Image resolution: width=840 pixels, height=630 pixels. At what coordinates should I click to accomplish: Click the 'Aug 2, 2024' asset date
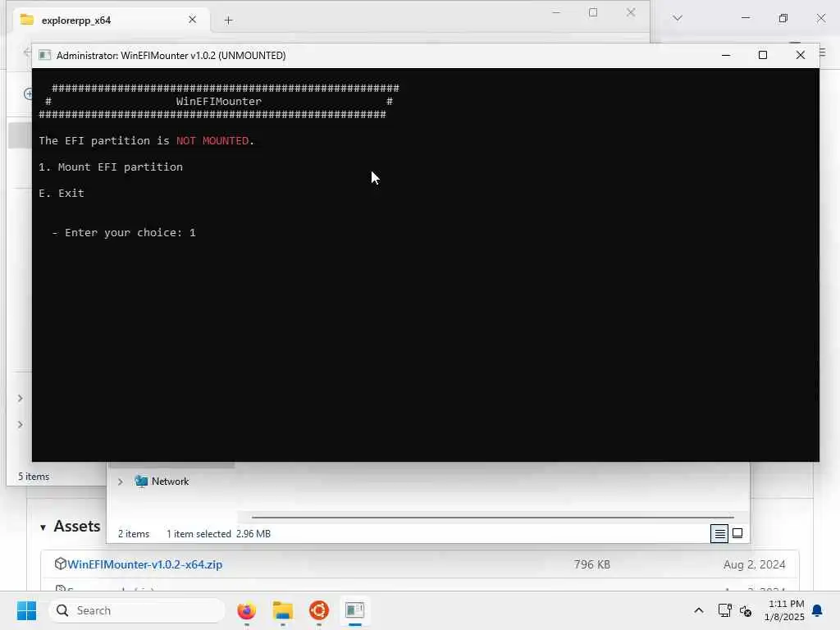point(755,564)
